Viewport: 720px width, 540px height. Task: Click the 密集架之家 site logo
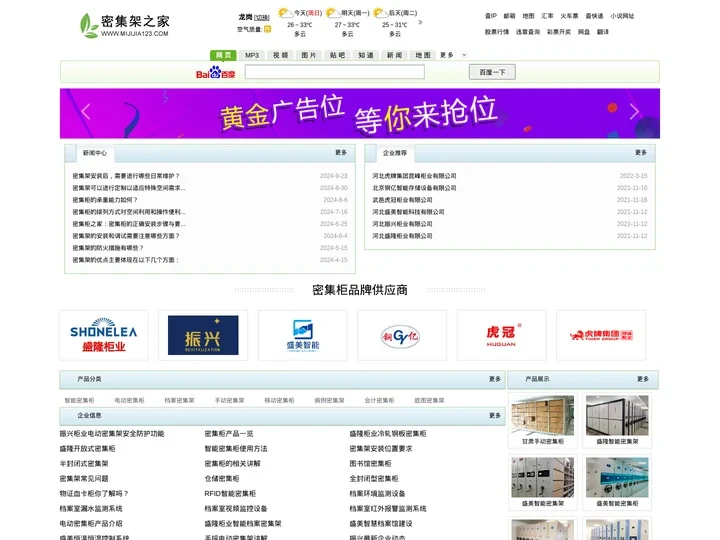click(x=124, y=25)
